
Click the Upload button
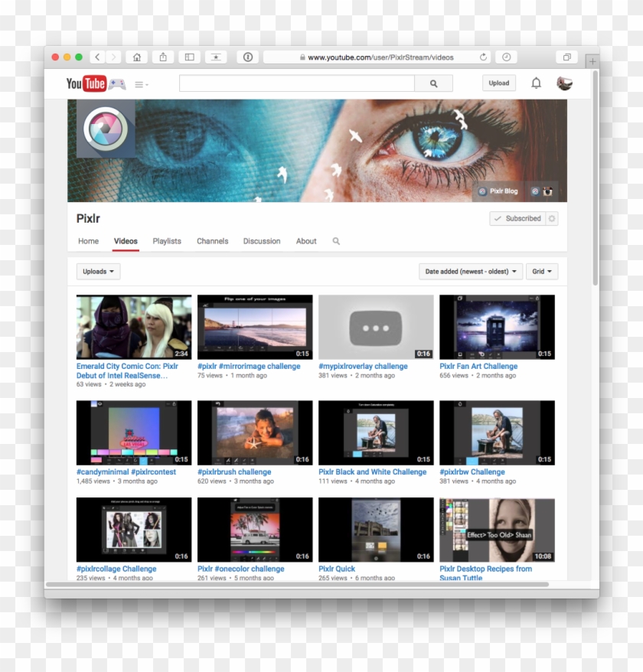point(498,83)
